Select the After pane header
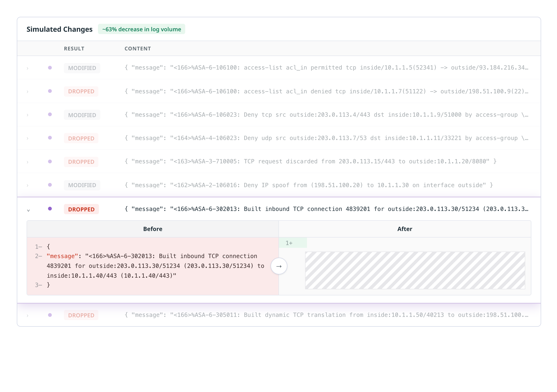557x392 pixels. (x=405, y=229)
